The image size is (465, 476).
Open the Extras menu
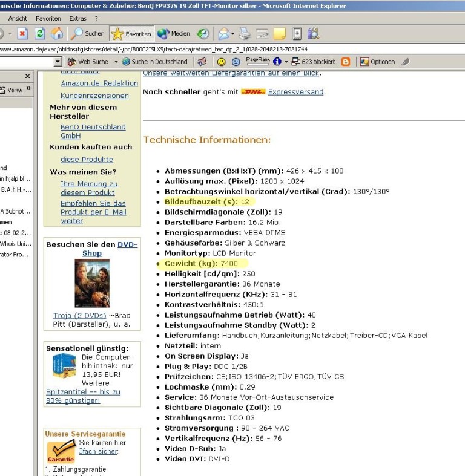coord(78,19)
